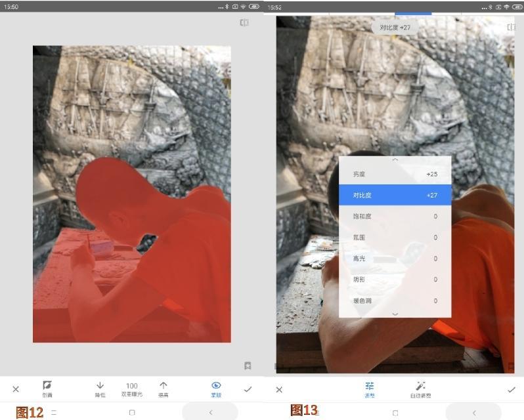Screen dimensions: 524x420
Task: Tap the up arrow to raise double exposure
Action: pos(163,389)
